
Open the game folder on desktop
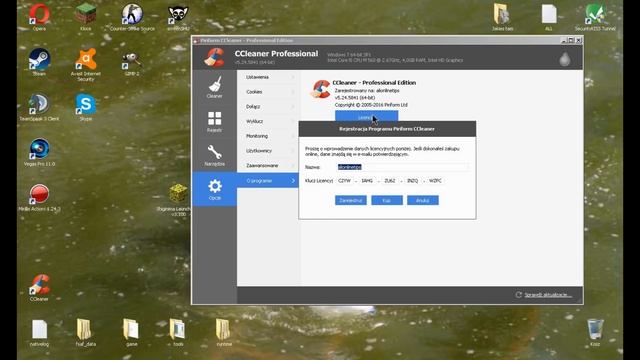pyautogui.click(x=131, y=333)
